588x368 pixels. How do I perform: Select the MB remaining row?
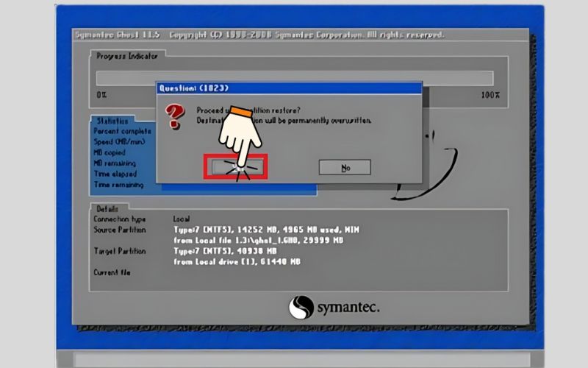[x=115, y=163]
